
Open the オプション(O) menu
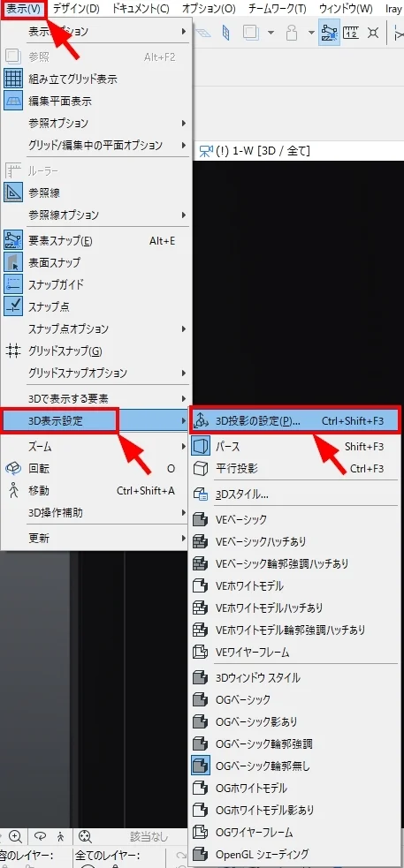click(209, 8)
